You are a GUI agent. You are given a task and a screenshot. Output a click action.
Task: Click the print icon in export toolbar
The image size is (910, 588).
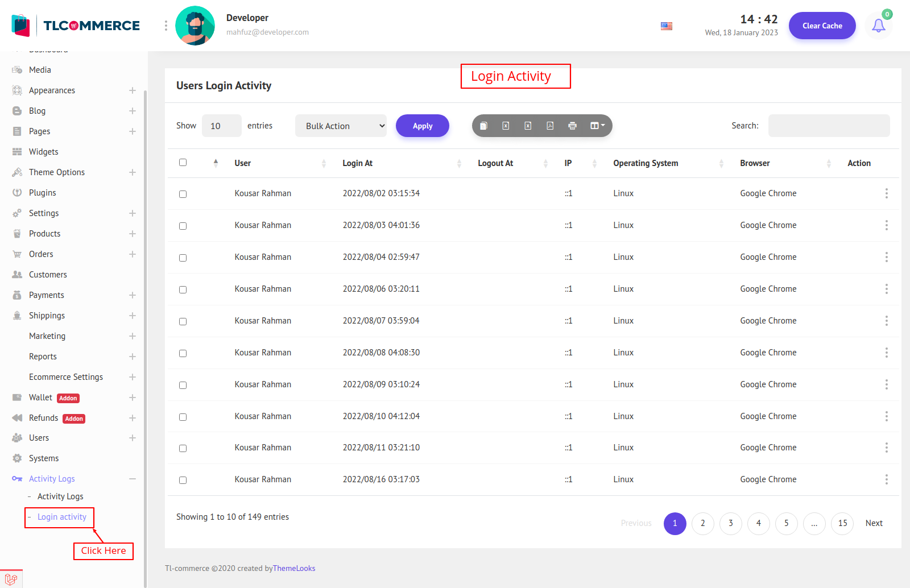pos(572,126)
